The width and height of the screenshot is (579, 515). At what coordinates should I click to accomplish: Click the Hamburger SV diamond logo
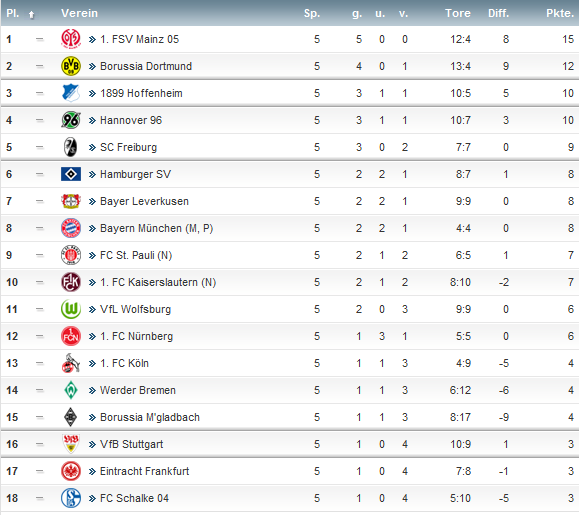pyautogui.click(x=71, y=174)
